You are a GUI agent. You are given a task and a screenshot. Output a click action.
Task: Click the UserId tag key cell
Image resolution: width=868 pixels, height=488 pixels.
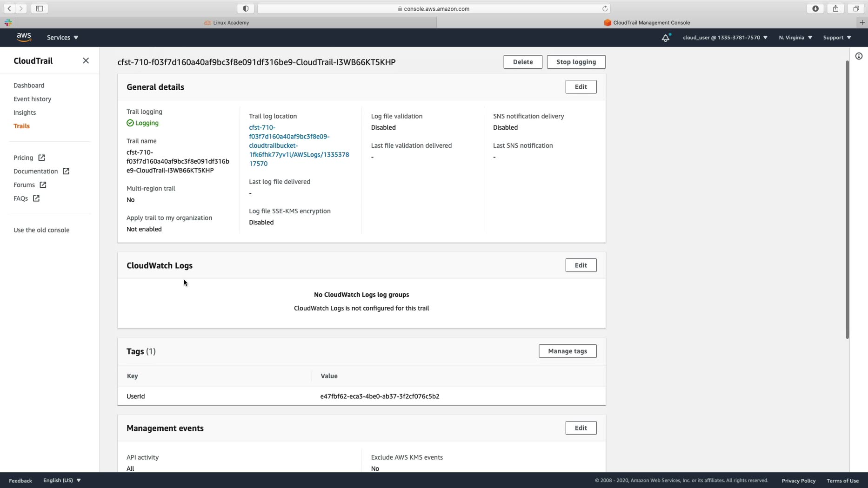pos(136,396)
